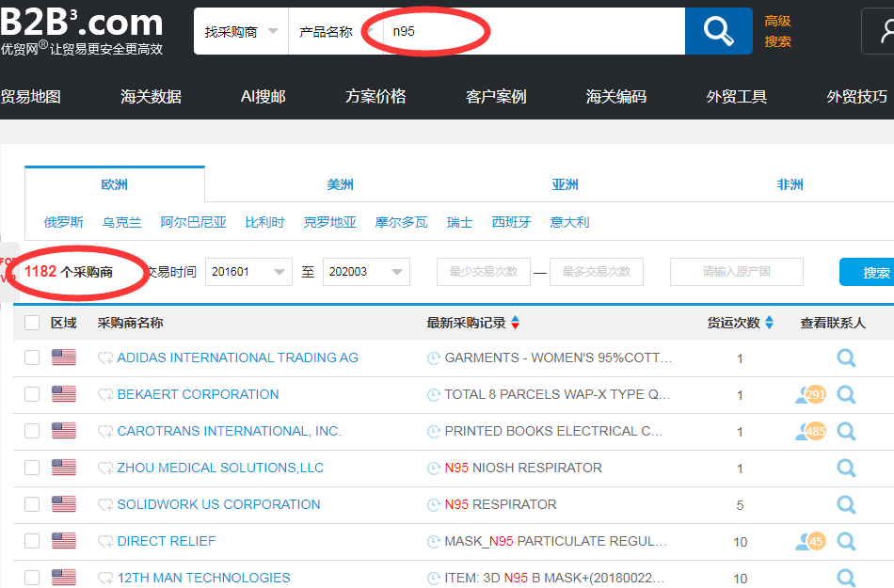
Task: Sort by 最新采购记录 arrows
Action: (x=516, y=323)
